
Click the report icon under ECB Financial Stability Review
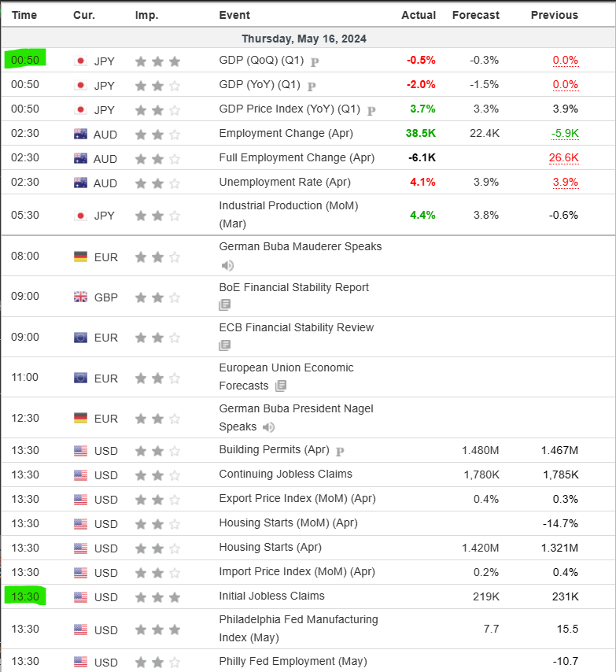click(224, 345)
